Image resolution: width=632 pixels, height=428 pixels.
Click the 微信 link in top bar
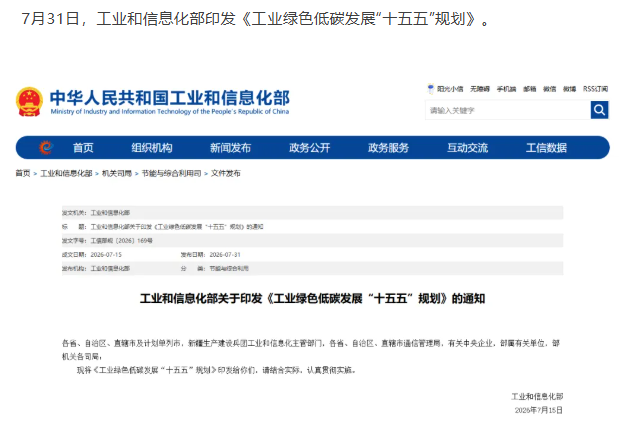click(x=549, y=89)
